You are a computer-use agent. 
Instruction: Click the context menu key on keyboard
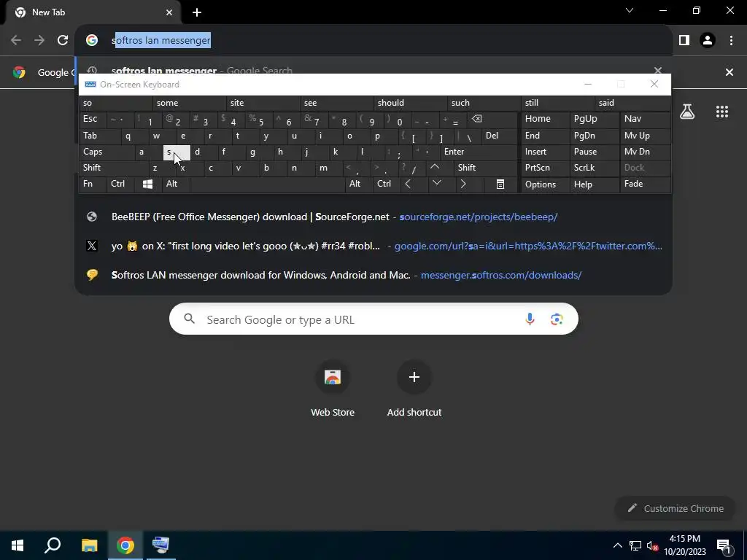click(500, 184)
